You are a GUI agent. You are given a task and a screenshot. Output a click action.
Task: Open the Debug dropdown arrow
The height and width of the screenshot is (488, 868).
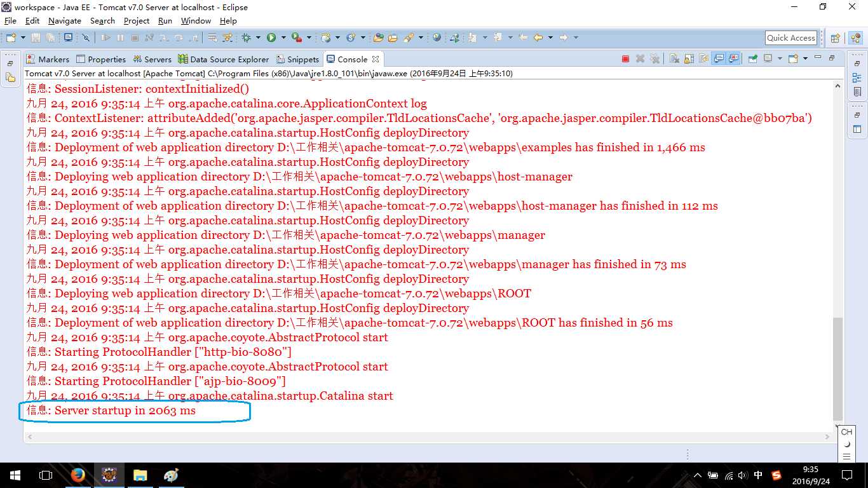tap(258, 38)
